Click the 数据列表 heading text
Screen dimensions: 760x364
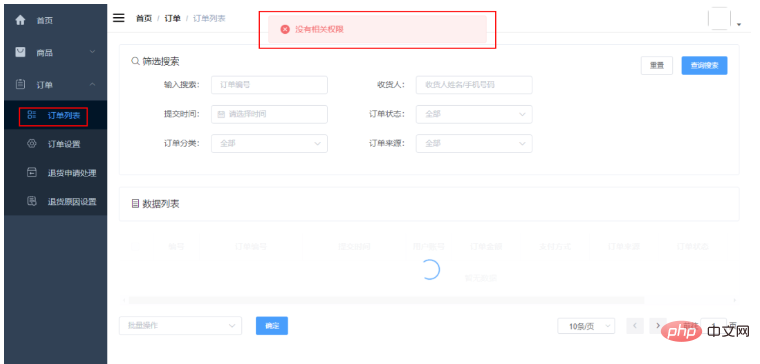click(x=161, y=204)
